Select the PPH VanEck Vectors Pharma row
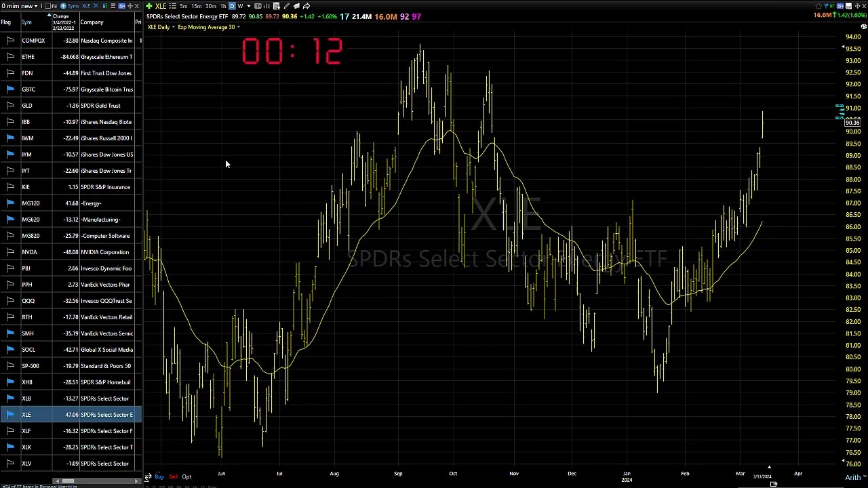 point(71,285)
